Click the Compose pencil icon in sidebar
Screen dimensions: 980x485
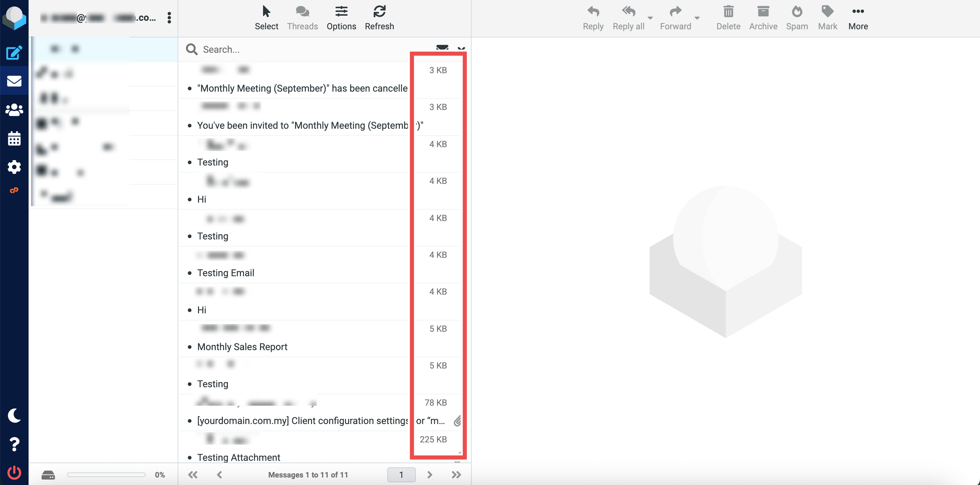pyautogui.click(x=14, y=52)
